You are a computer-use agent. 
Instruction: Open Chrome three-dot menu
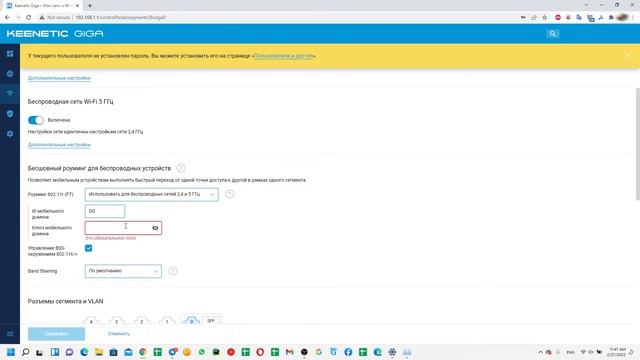point(634,18)
